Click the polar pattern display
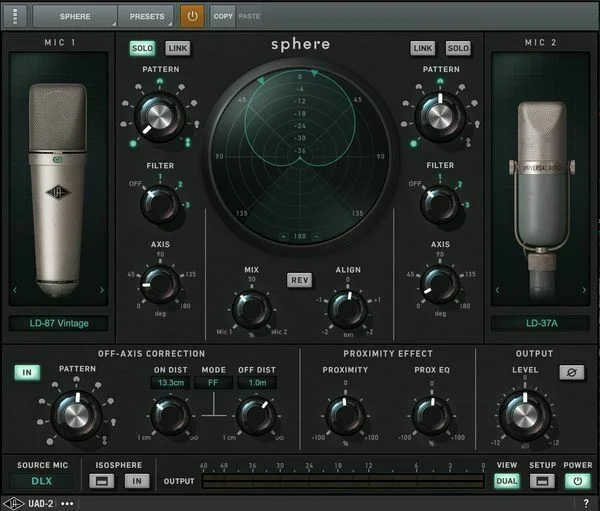 tap(300, 156)
